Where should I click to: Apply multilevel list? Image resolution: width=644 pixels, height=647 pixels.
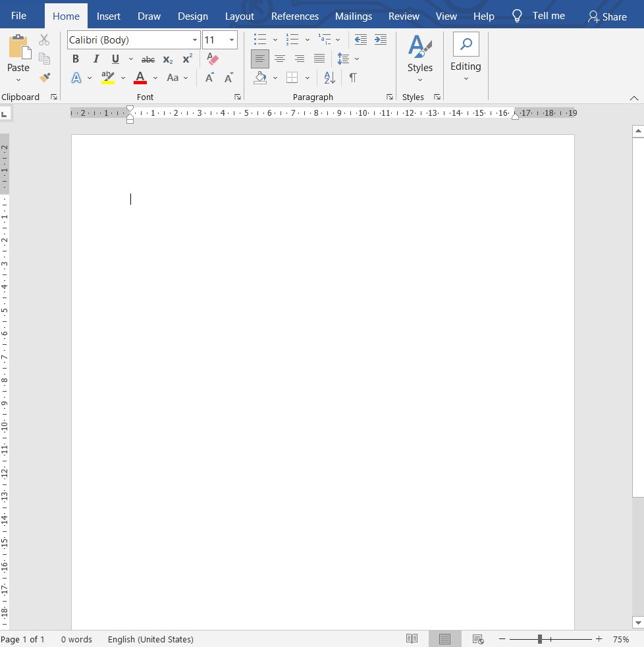(x=325, y=39)
